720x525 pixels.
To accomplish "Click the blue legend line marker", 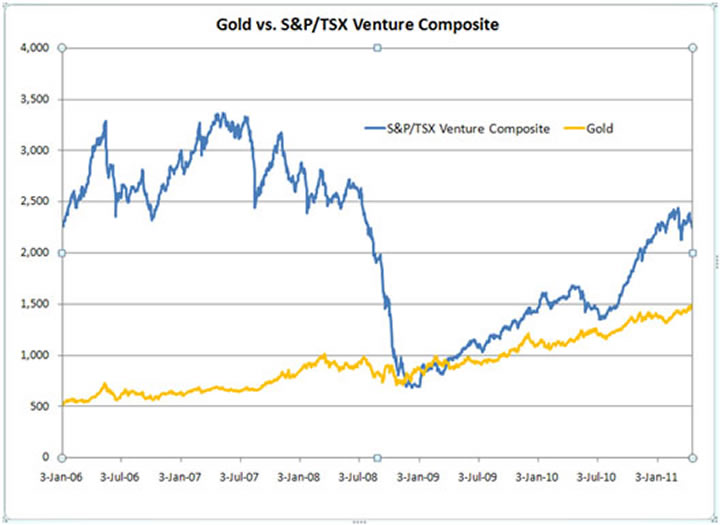I will tap(374, 129).
